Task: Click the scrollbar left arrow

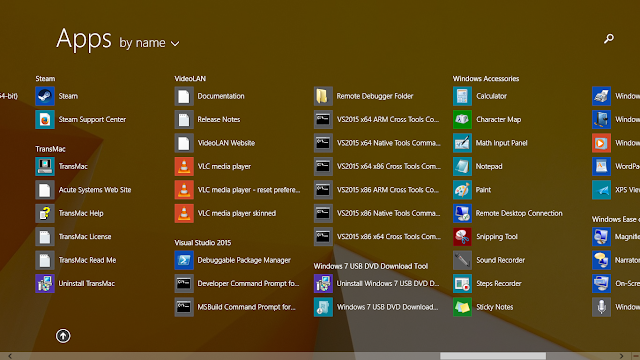Action: point(10,356)
